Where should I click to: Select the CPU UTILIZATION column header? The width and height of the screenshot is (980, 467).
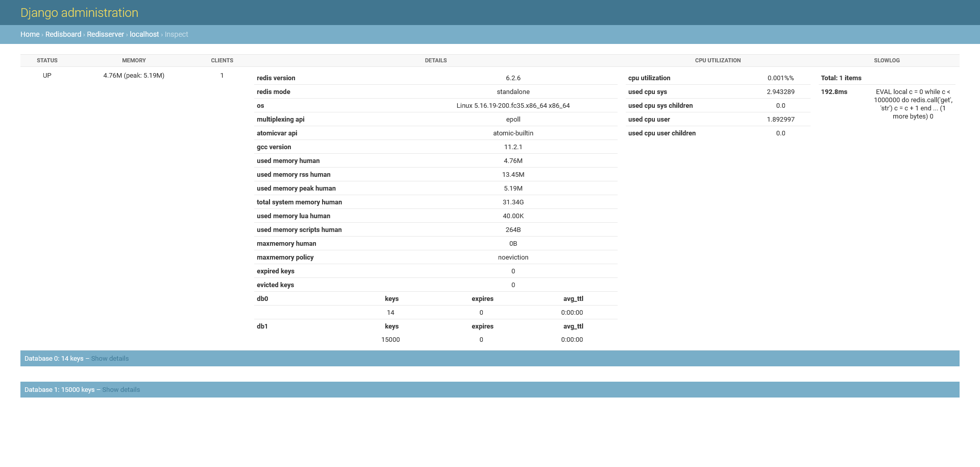[718, 60]
